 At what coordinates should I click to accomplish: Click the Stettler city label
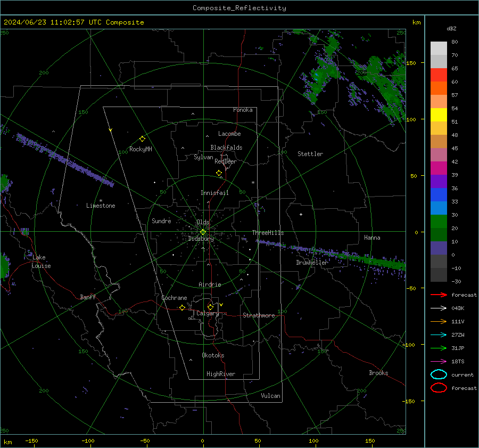pos(310,154)
